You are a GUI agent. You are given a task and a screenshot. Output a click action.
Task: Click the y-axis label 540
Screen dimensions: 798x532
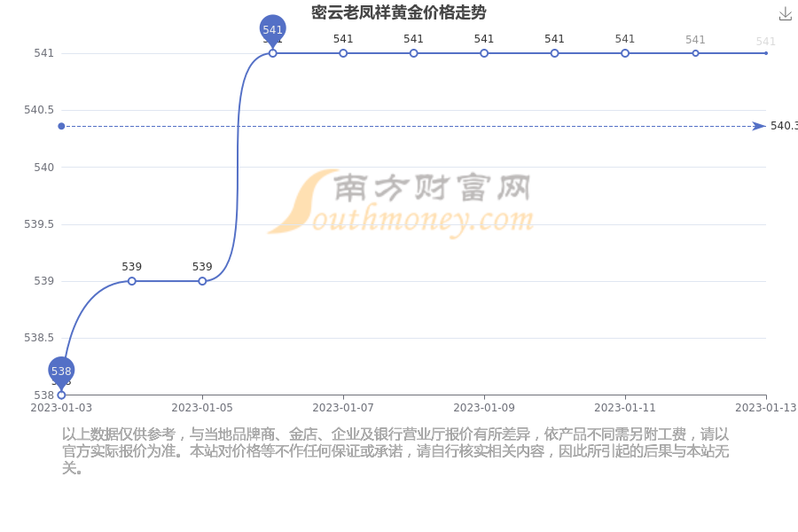coord(43,167)
